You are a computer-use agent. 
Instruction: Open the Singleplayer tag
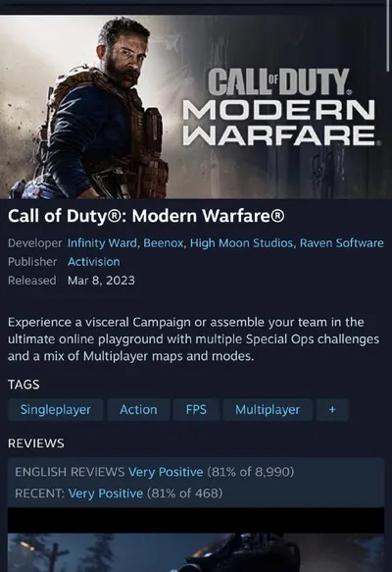[x=56, y=410]
